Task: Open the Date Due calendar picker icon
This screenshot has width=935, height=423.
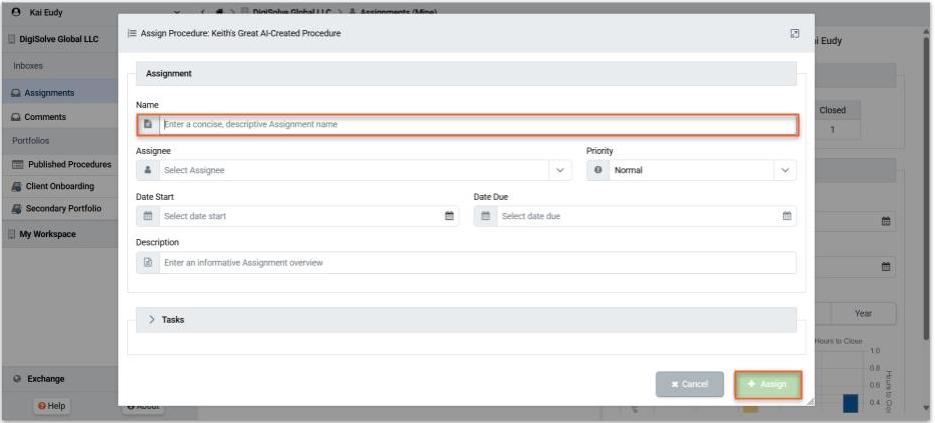Action: (x=786, y=216)
